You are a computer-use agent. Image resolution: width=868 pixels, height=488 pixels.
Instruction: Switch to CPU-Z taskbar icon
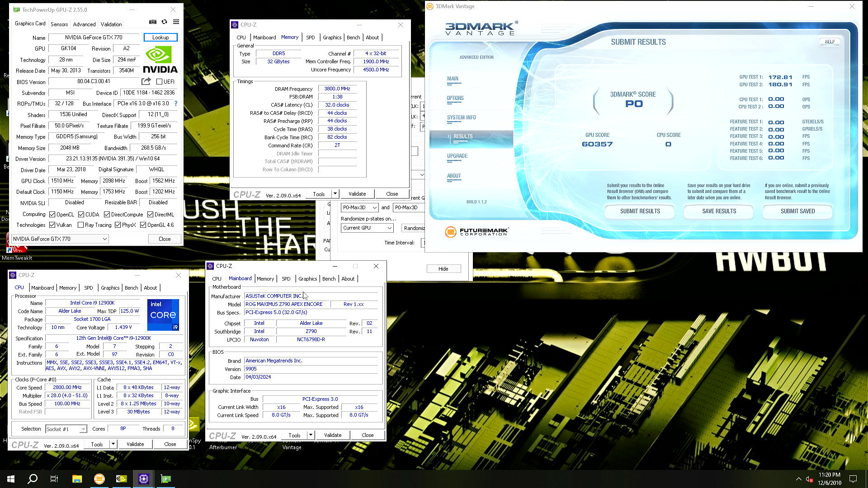pos(144,479)
